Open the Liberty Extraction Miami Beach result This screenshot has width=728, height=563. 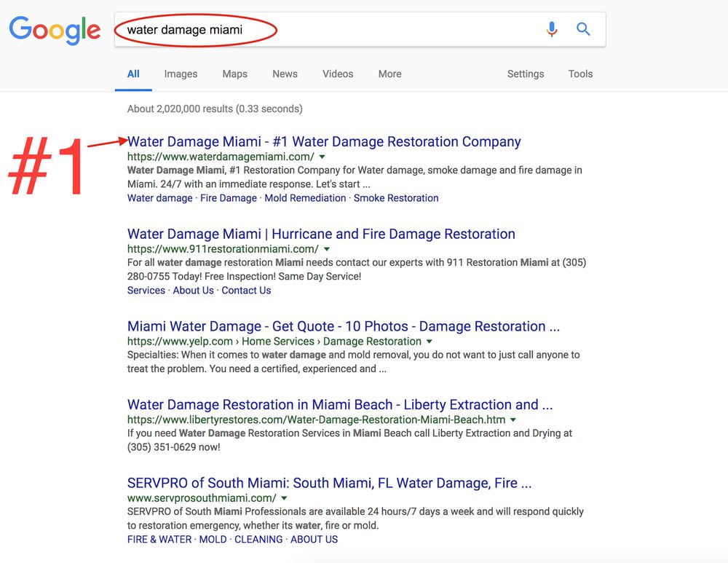[x=340, y=405]
